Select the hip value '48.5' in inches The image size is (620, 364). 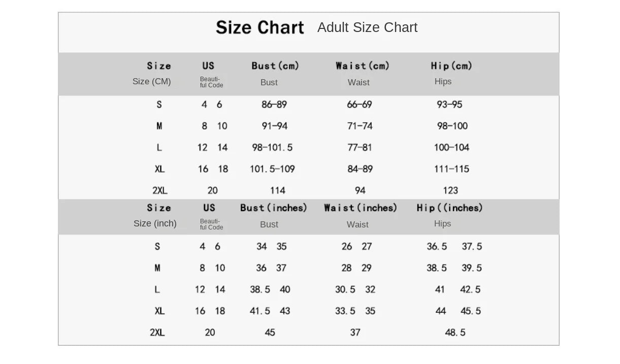(x=455, y=333)
